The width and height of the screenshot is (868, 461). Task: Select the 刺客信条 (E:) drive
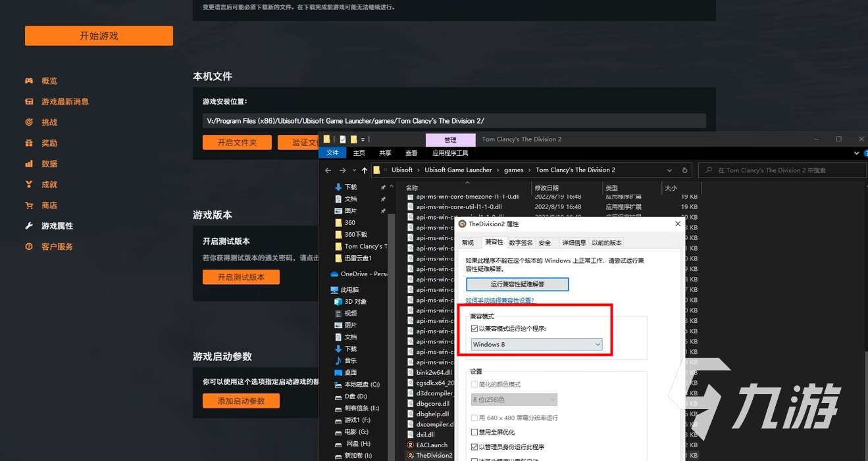click(362, 408)
